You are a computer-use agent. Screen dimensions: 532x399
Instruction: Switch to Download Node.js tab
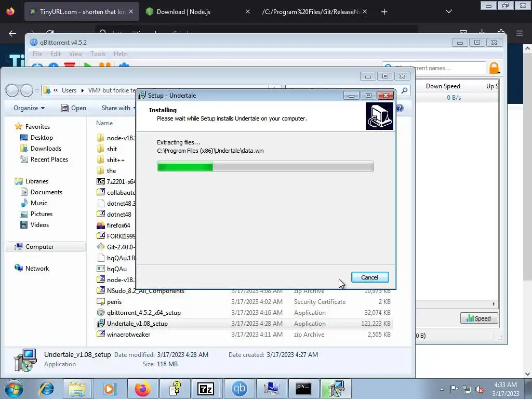pyautogui.click(x=197, y=11)
